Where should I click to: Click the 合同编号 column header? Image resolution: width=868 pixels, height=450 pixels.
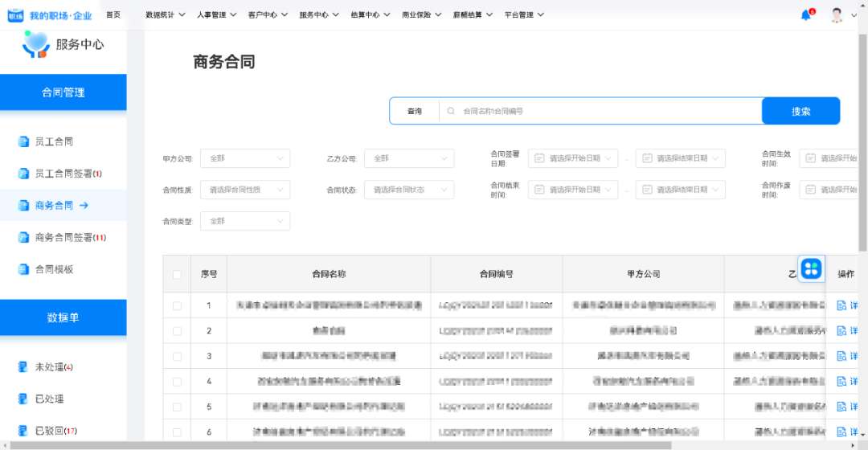tap(496, 274)
